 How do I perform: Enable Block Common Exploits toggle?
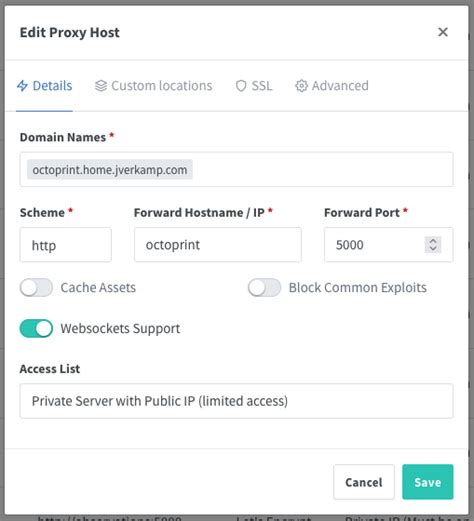coord(264,287)
